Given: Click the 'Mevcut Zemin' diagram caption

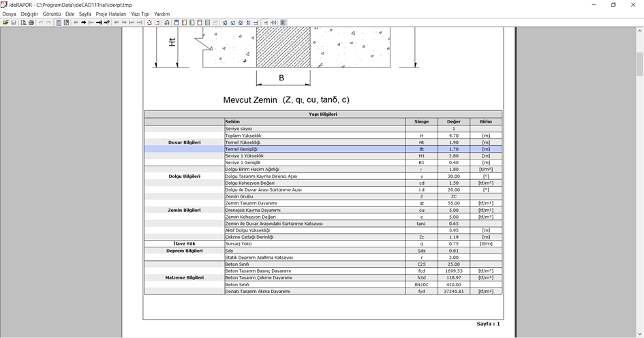Looking at the screenshot, I should (286, 99).
